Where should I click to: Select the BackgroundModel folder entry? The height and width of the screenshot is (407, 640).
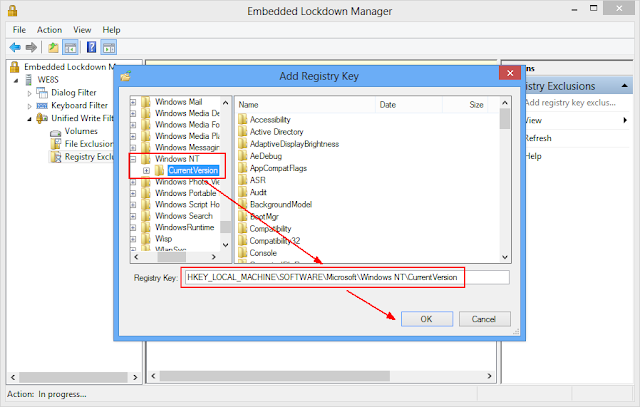tap(281, 204)
